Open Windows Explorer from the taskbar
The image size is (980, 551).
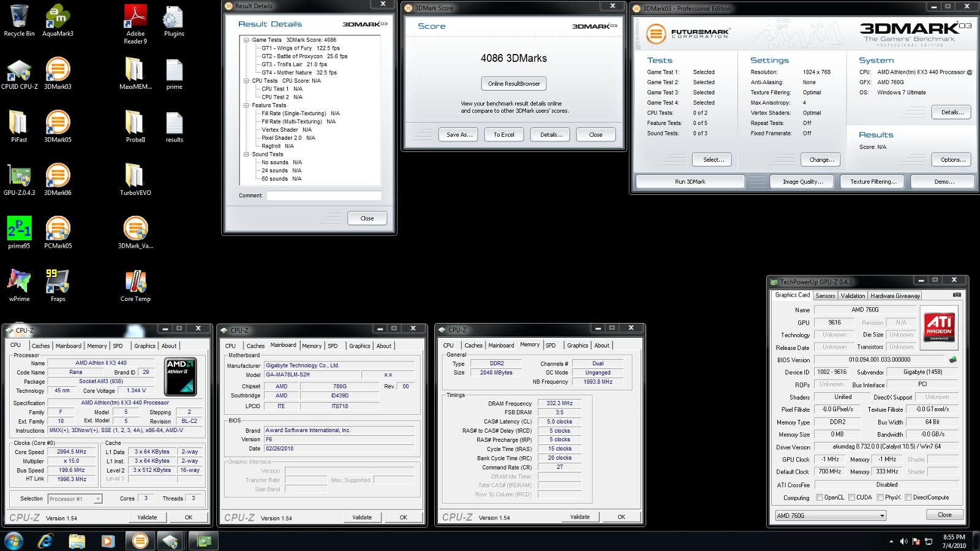click(77, 541)
